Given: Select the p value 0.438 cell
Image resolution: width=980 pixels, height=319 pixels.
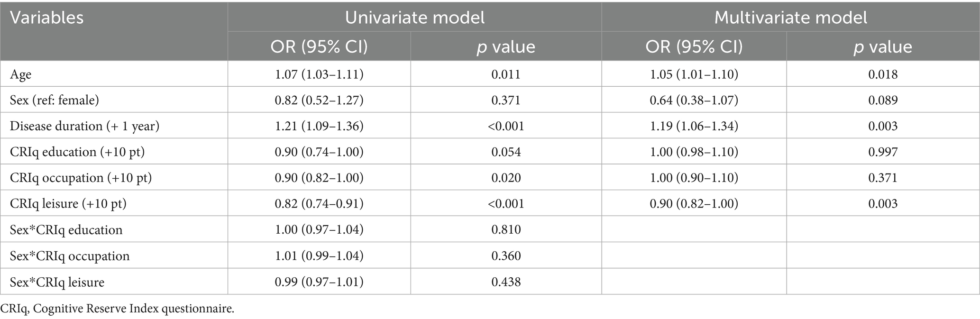Looking at the screenshot, I should coord(506,282).
